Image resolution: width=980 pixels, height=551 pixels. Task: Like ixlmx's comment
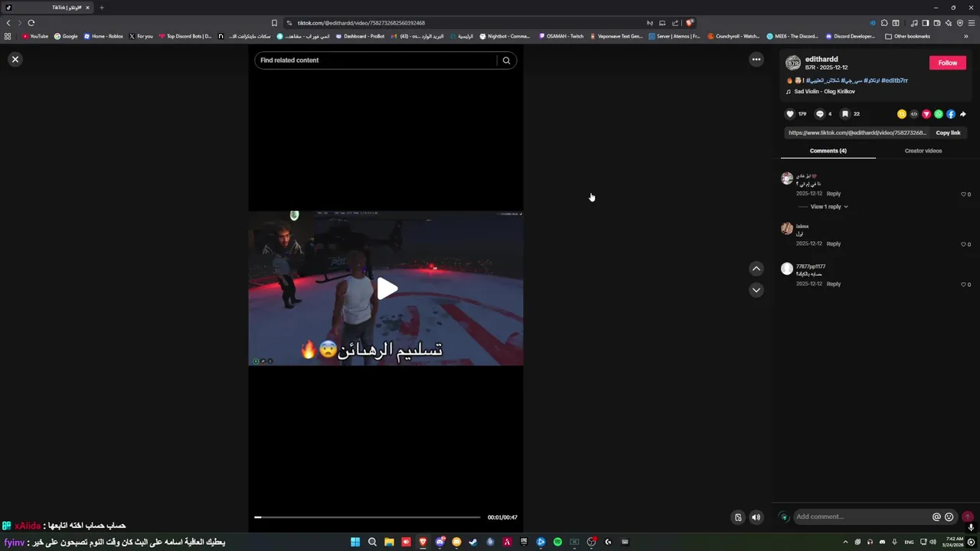(964, 245)
